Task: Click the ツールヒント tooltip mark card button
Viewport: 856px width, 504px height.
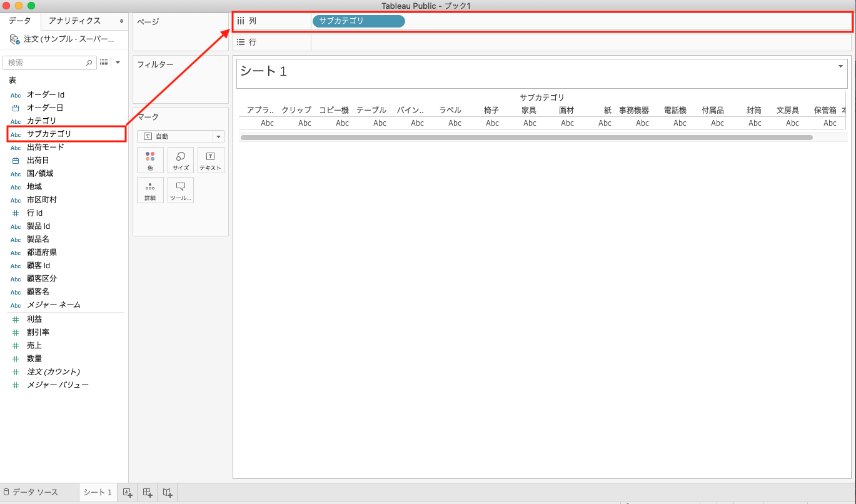Action: (x=181, y=190)
